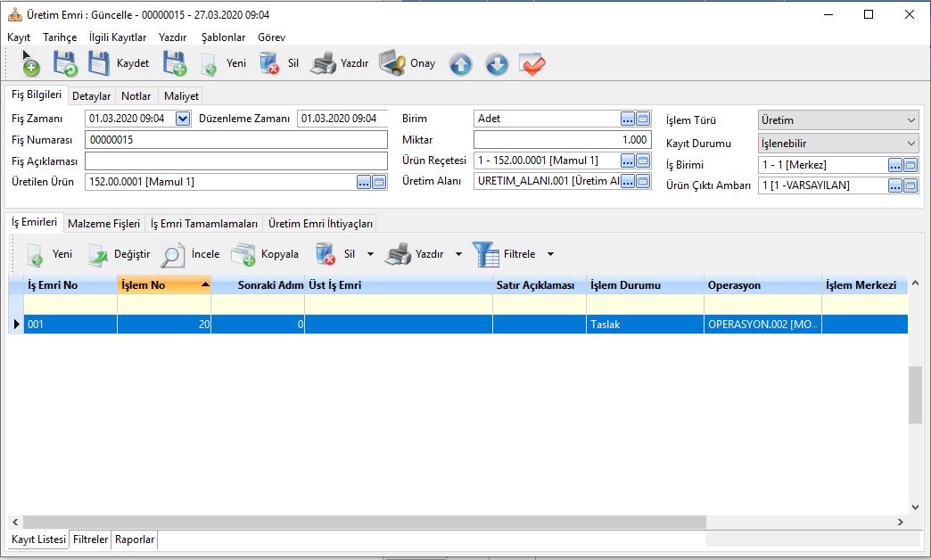Click the vertical scrollbar thumb of the grid
931x560 pixels.
pos(915,394)
